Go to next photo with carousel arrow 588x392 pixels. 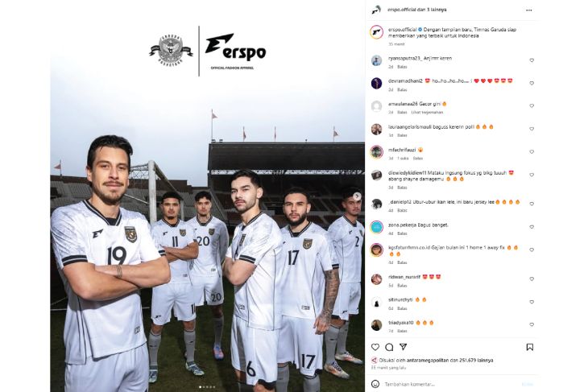tap(357, 196)
